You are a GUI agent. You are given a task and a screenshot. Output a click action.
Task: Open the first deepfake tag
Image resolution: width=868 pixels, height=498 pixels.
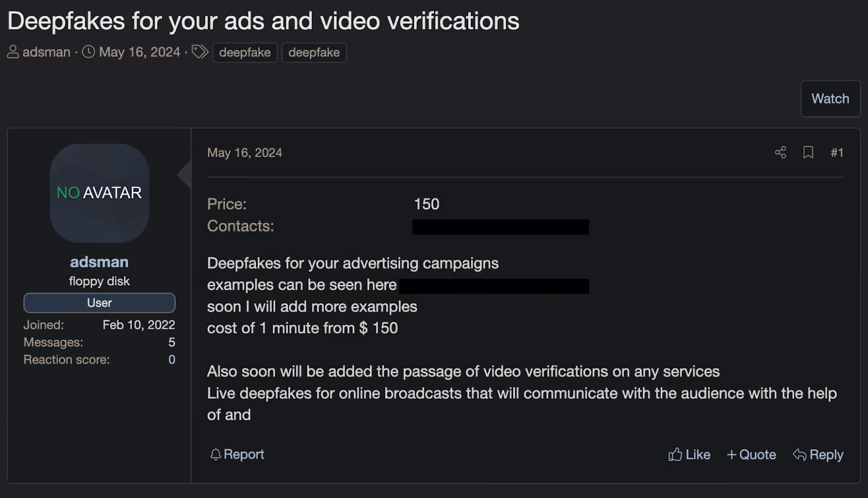(x=245, y=53)
